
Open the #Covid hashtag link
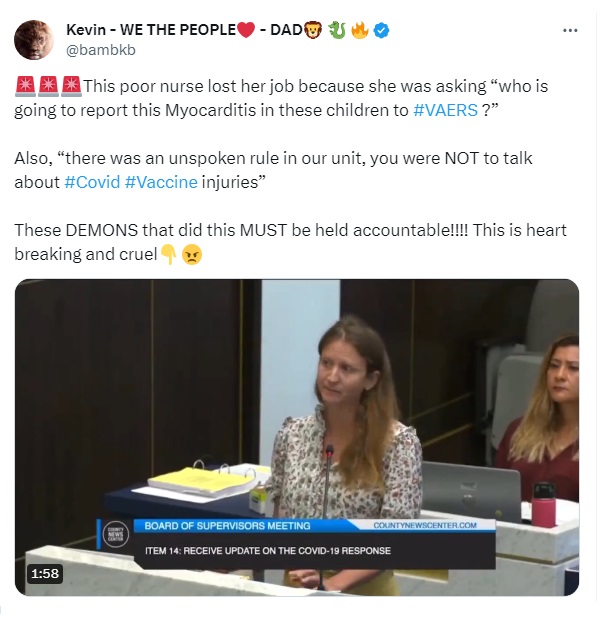tap(92, 182)
